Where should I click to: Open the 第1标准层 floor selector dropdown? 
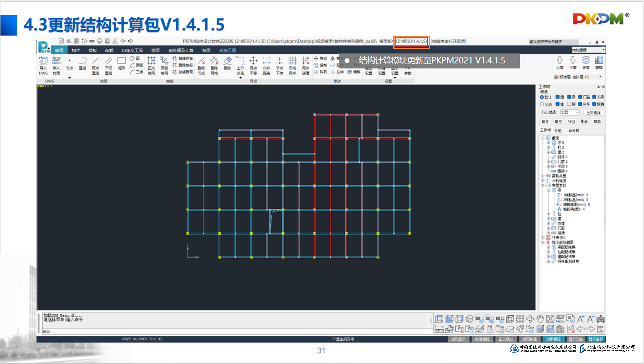click(578, 77)
